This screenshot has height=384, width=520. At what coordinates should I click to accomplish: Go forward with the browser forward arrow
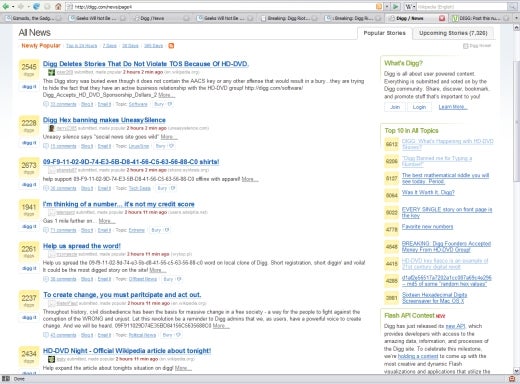tap(21, 6)
